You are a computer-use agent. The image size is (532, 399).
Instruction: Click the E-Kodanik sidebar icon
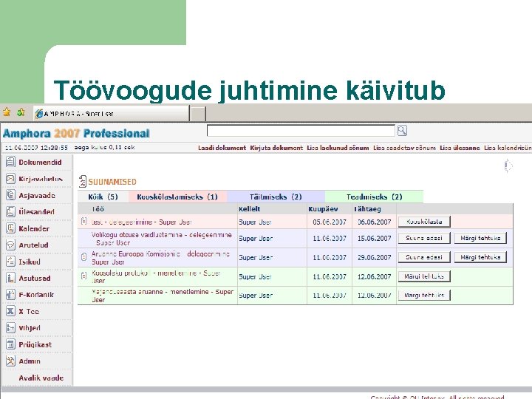click(x=10, y=295)
